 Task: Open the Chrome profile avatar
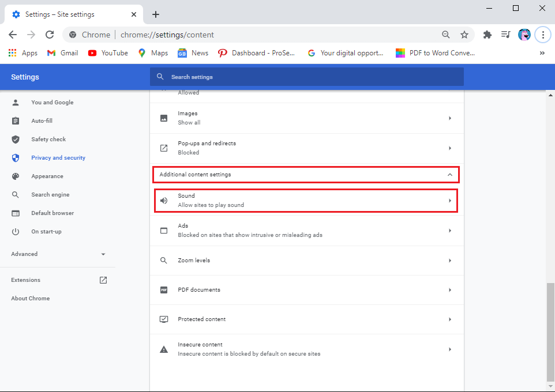pyautogui.click(x=524, y=35)
